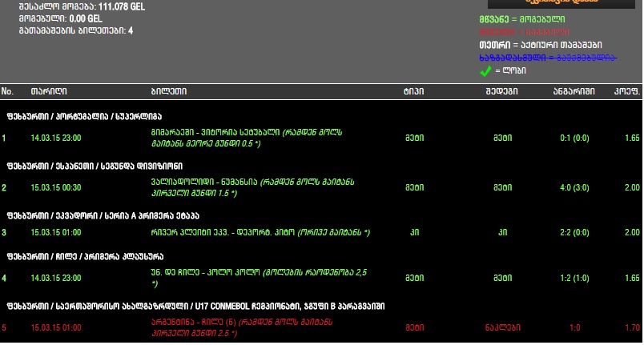
Task: Click date "14.03.15 23:00" in row 1
Action: (x=56, y=138)
